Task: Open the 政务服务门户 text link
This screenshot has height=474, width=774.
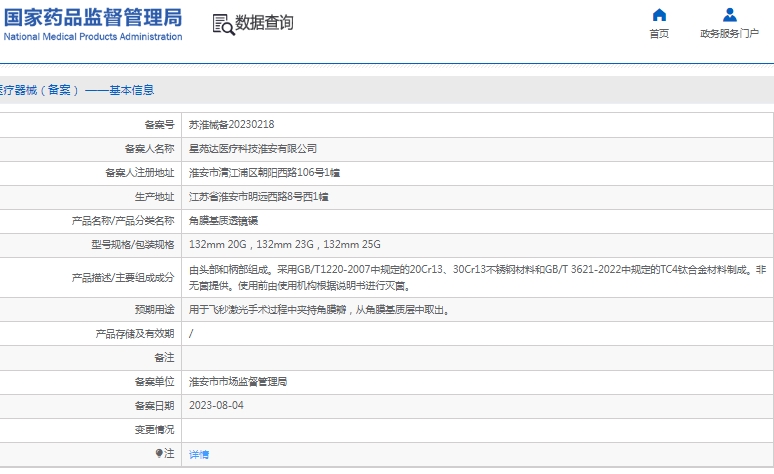Action: 730,34
